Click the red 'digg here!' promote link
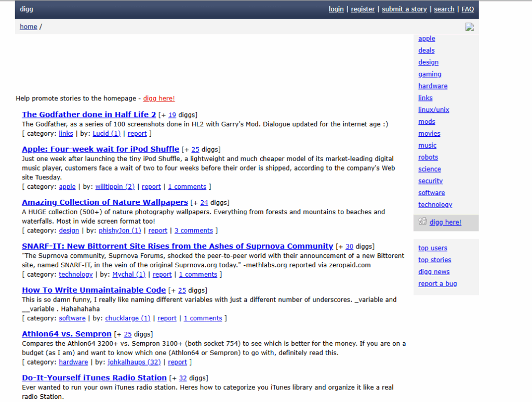Image resolution: width=532 pixels, height=402 pixels. pyautogui.click(x=159, y=98)
